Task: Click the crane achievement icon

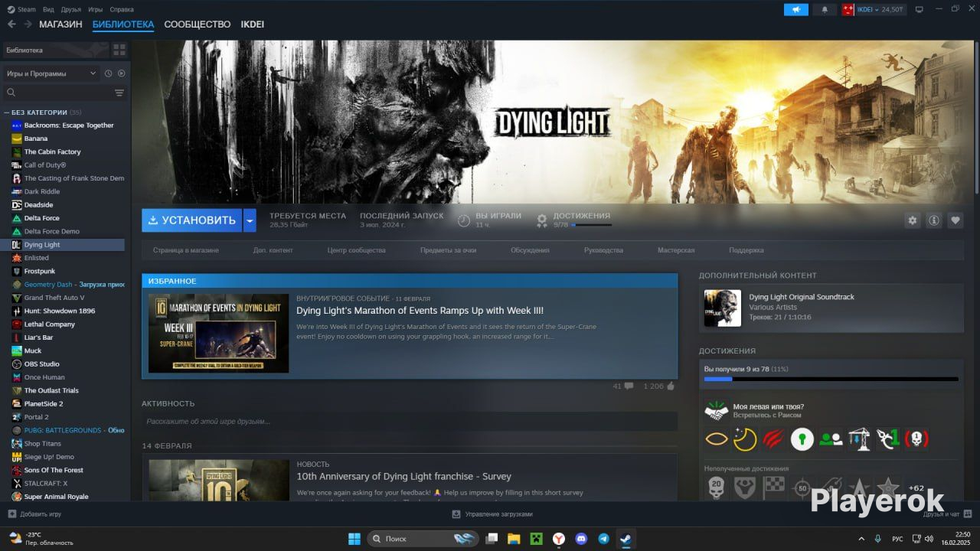Action: click(x=859, y=439)
